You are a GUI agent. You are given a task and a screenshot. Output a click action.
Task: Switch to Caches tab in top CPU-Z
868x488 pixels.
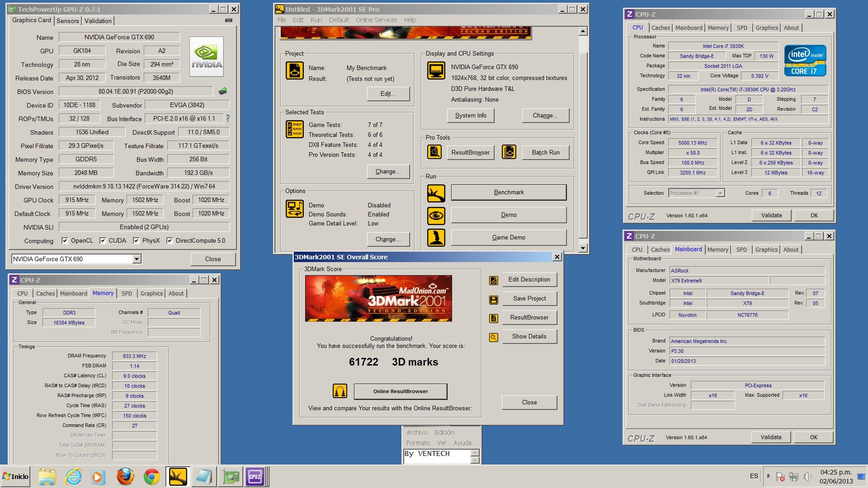pos(660,28)
